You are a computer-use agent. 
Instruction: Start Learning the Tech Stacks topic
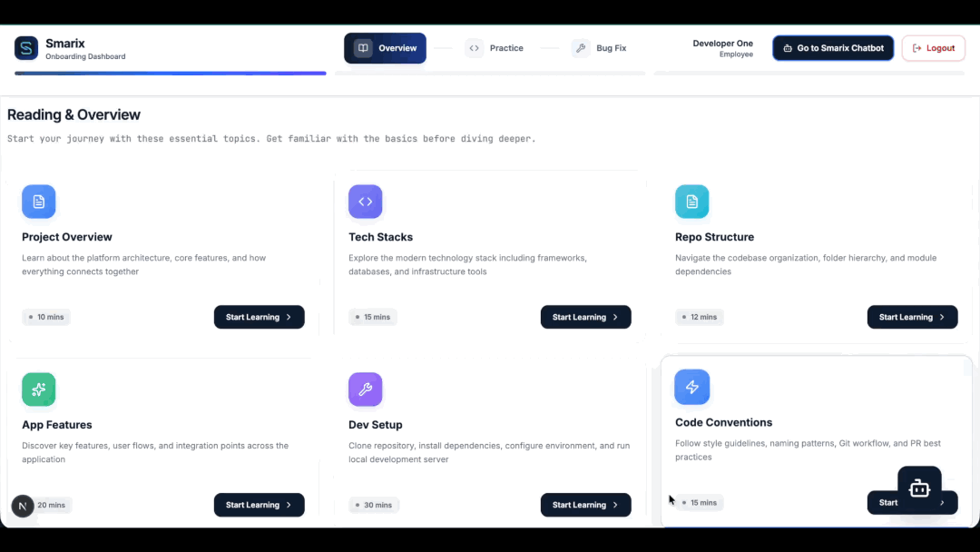click(x=585, y=317)
